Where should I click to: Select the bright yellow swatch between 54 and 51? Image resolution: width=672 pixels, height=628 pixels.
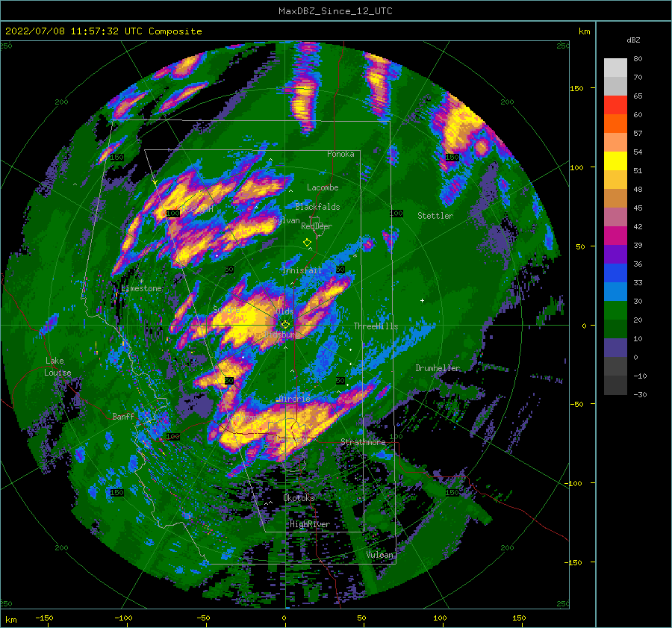(615, 161)
